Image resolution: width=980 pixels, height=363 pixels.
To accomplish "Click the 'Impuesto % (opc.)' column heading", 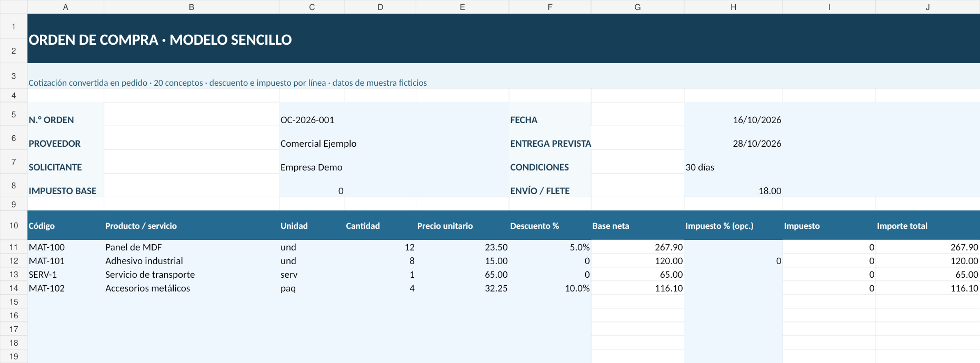I will (734, 226).
